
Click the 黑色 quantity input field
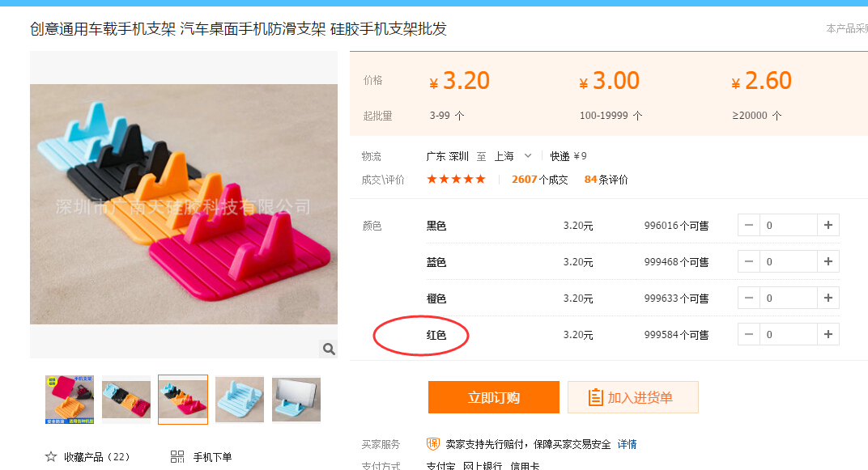click(x=789, y=225)
